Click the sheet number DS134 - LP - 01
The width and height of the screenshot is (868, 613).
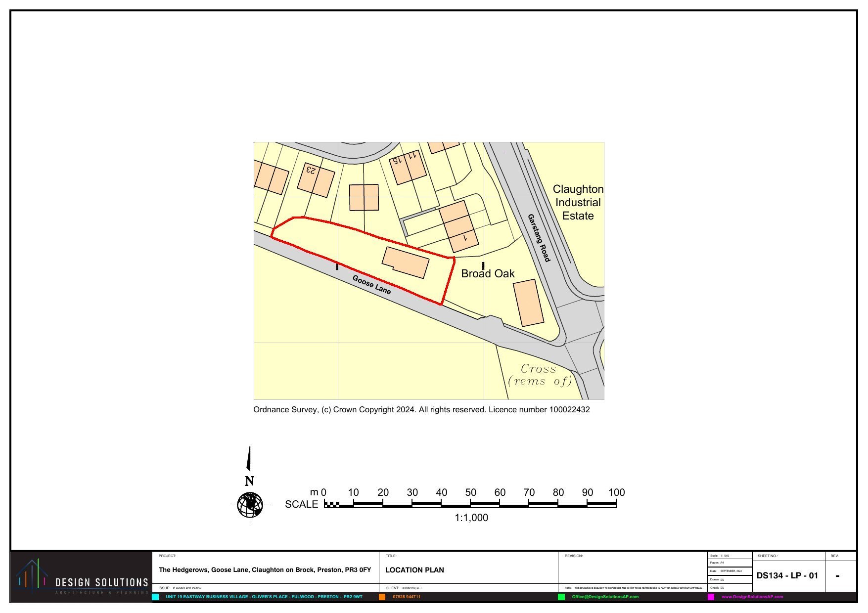tap(787, 575)
